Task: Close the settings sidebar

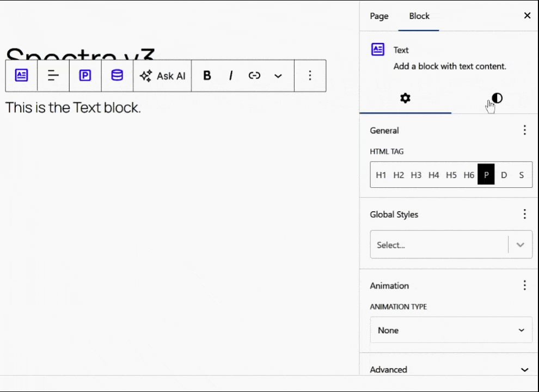Action: click(x=527, y=16)
